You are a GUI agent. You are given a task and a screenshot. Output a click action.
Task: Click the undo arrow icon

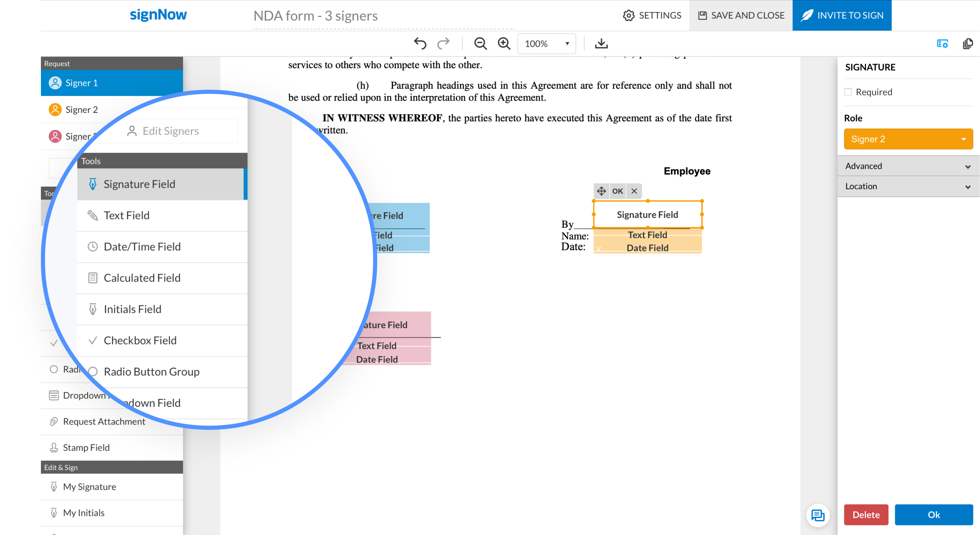(x=420, y=43)
